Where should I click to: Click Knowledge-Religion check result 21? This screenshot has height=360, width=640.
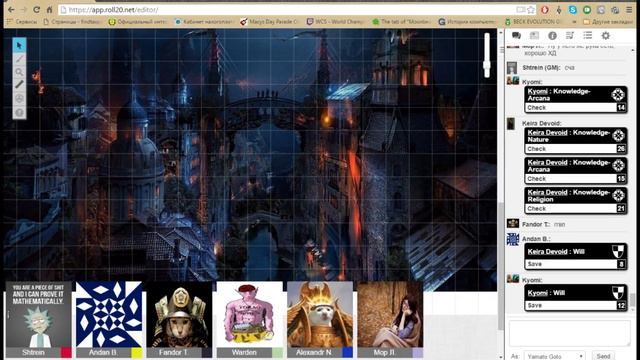pos(621,208)
